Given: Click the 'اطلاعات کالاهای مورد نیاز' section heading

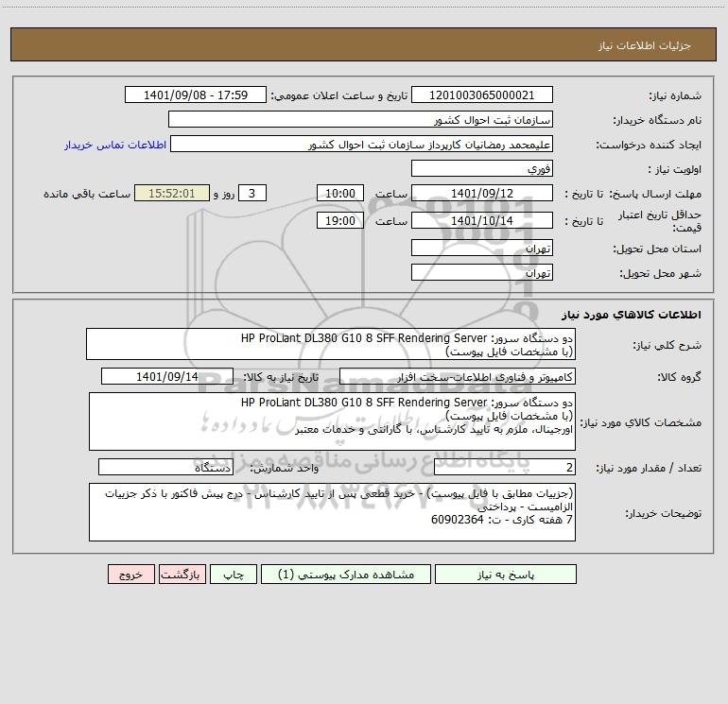Looking at the screenshot, I should tap(632, 315).
